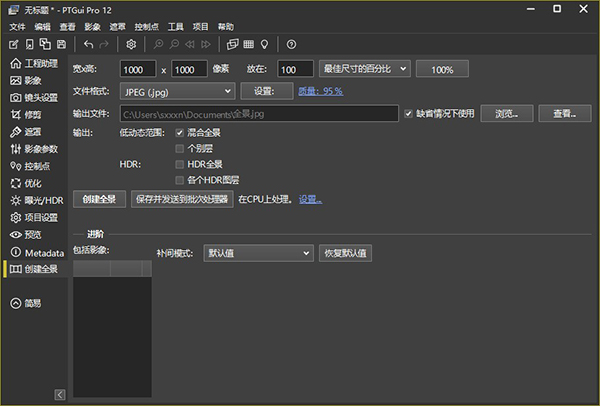Open 最佳尺寸的百分比 dropdown
Viewport: 600px width, 406px height.
click(365, 69)
